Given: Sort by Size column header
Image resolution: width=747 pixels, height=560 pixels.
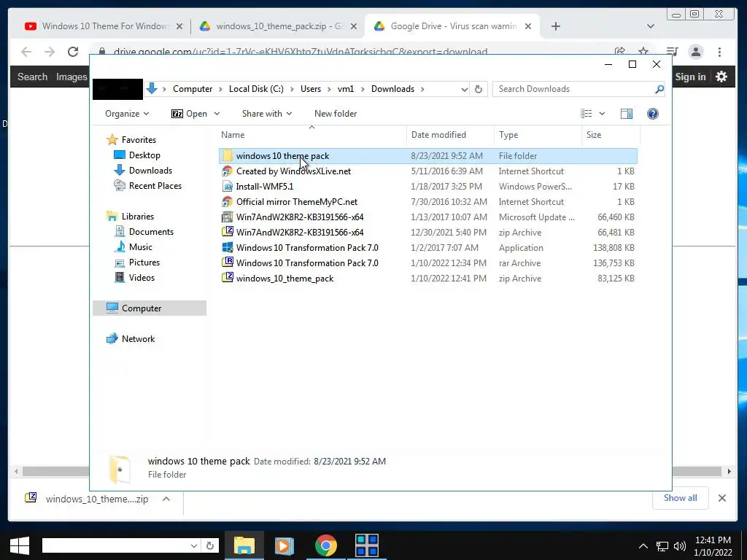Looking at the screenshot, I should [594, 135].
